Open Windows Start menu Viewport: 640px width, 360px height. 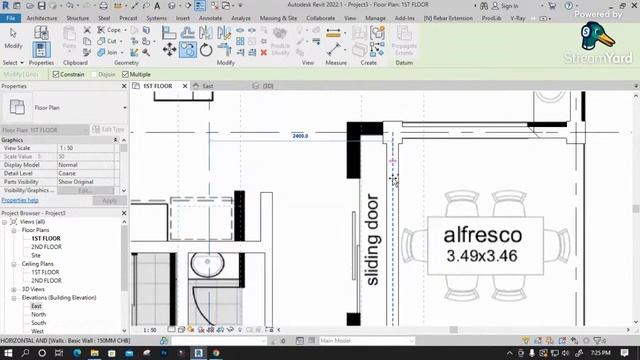(x=8, y=353)
